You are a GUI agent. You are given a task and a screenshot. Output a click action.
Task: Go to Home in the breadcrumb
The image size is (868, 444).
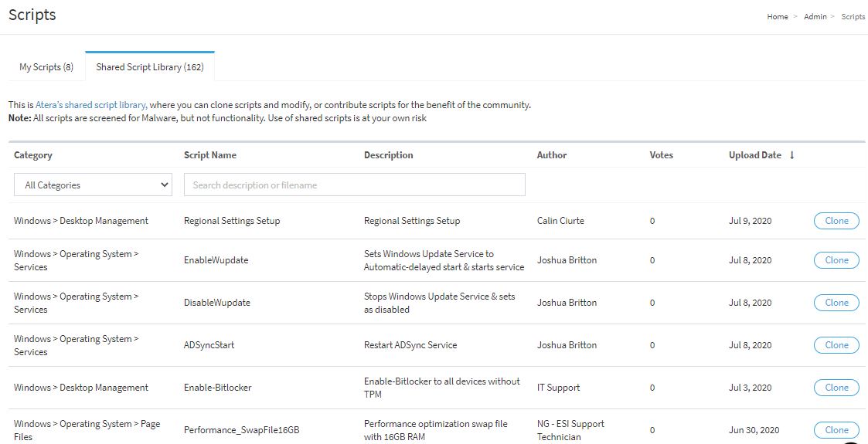pyautogui.click(x=778, y=16)
